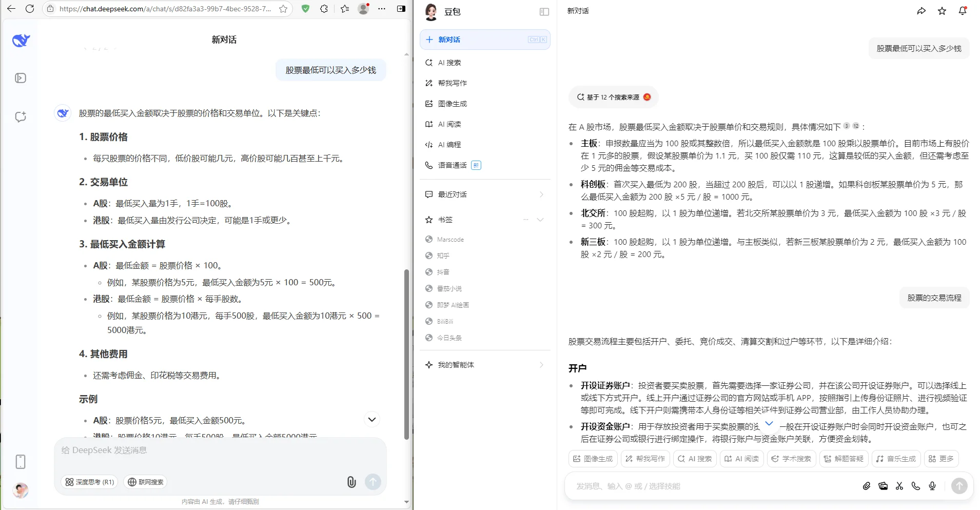
Task: Enable 深度思考 (R1) mode in DeepSeek
Action: click(89, 482)
